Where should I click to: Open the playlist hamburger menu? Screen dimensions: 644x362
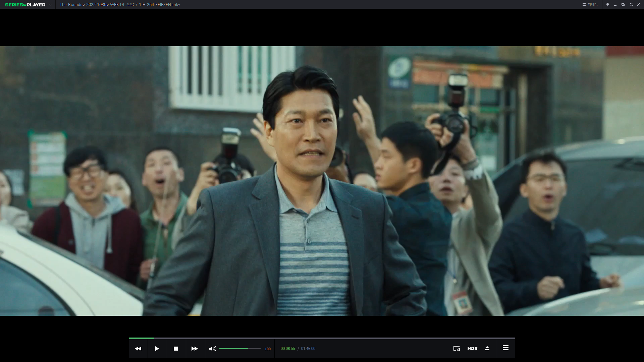coord(505,348)
